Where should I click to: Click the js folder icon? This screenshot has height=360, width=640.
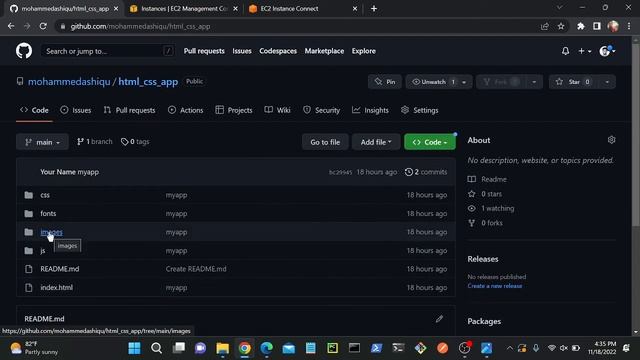[29, 251]
